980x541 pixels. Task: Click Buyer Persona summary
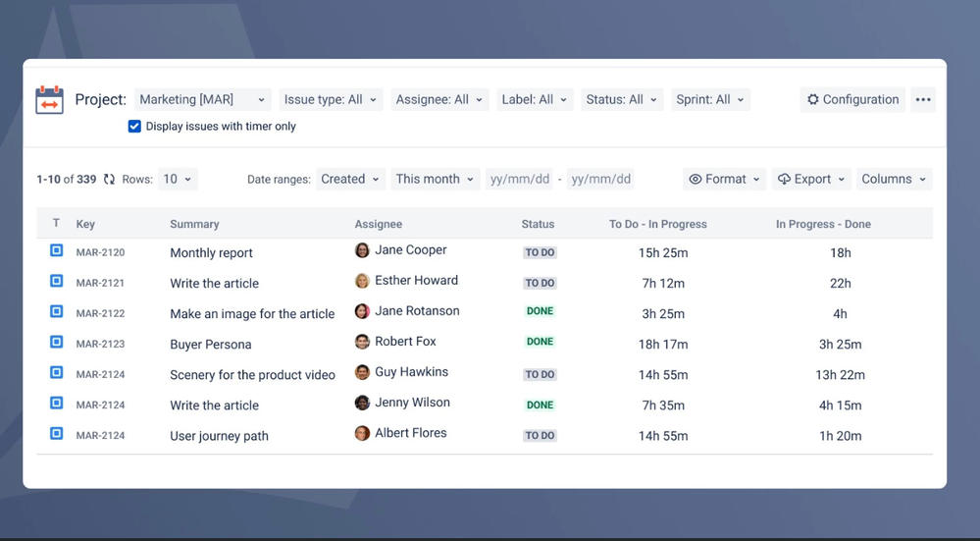pos(211,345)
